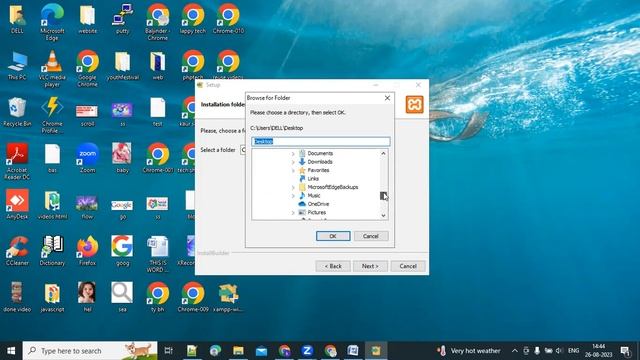Image resolution: width=640 pixels, height=360 pixels.
Task: Show hidden system tray icons
Action: 515,351
